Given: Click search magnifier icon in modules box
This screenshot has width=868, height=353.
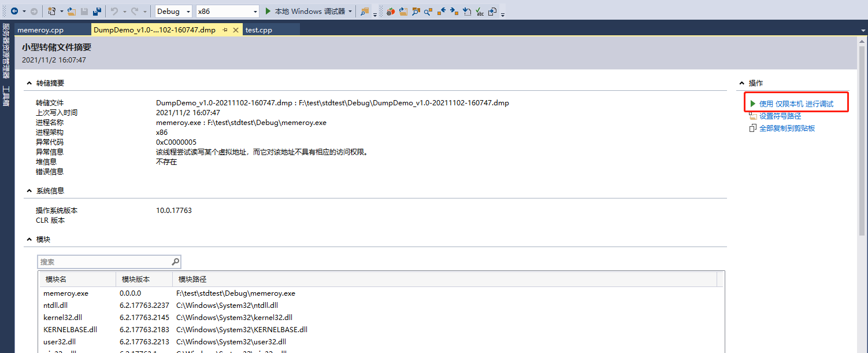Looking at the screenshot, I should [x=176, y=262].
